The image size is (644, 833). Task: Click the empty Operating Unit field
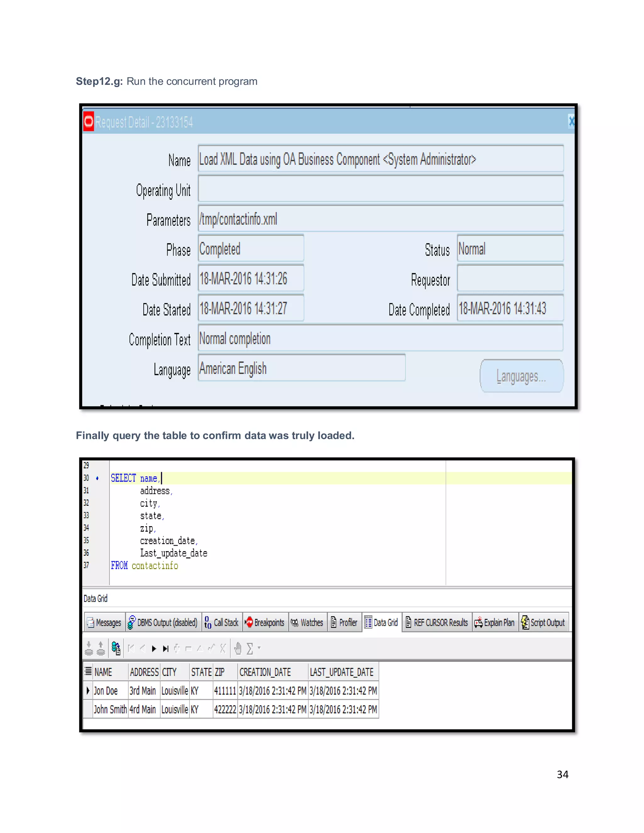381,188
